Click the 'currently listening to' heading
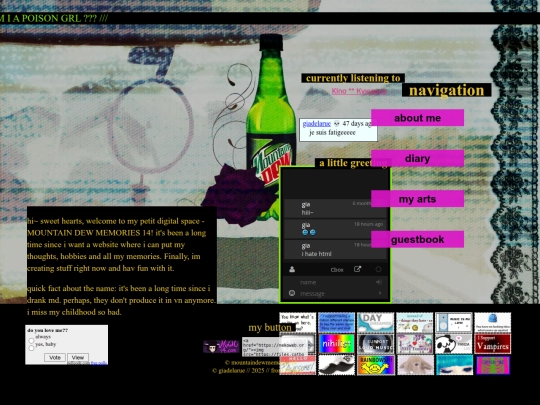 click(353, 78)
